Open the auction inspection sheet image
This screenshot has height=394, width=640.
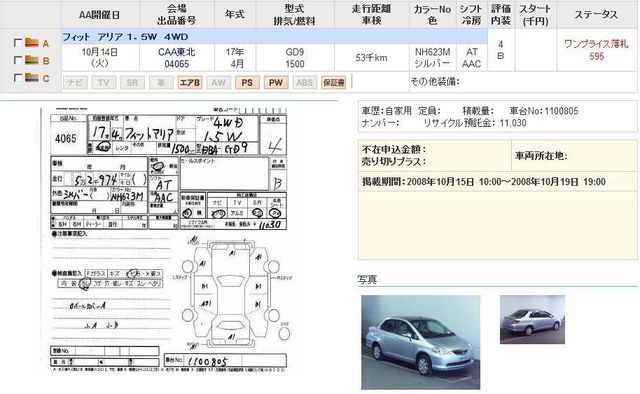click(x=169, y=240)
